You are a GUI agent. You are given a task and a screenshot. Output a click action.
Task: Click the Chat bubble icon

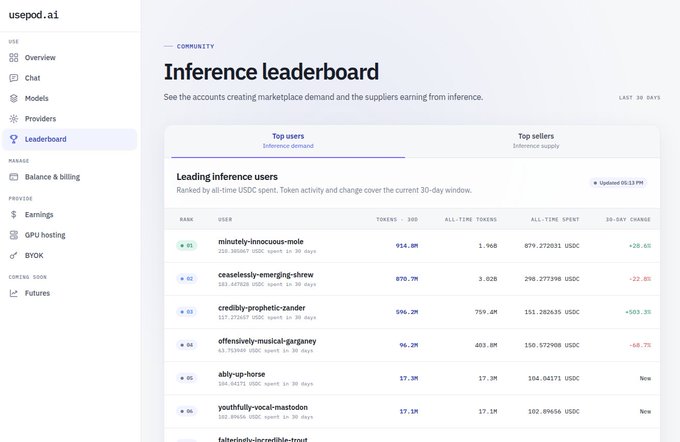click(14, 78)
